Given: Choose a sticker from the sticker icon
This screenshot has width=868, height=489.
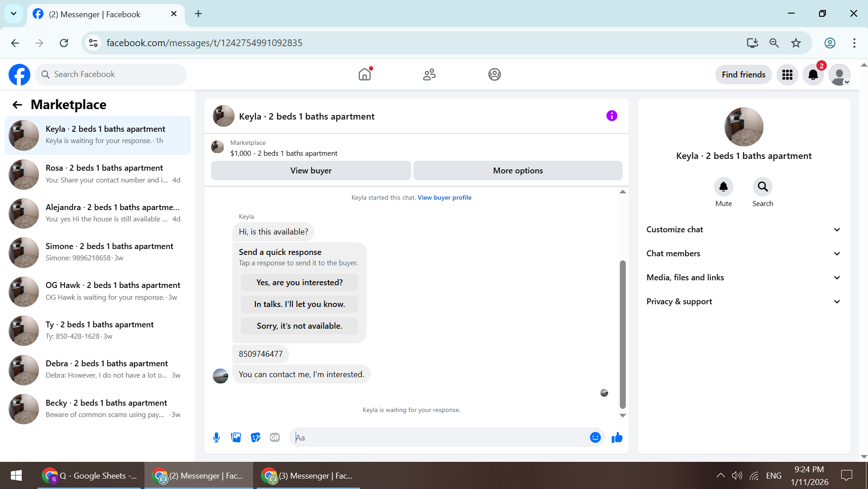Looking at the screenshot, I should pyautogui.click(x=256, y=437).
